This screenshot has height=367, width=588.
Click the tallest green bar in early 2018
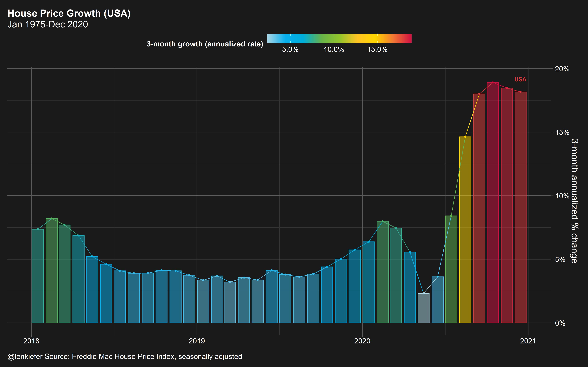[x=52, y=270]
